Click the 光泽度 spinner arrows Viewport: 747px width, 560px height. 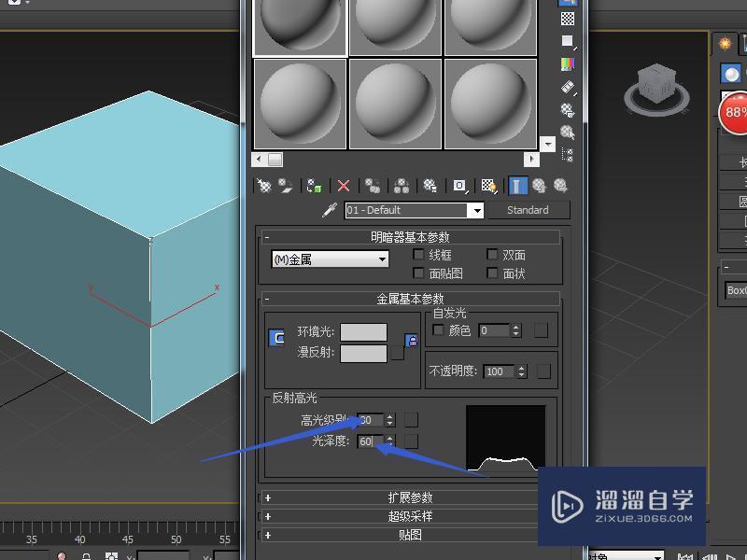coord(389,441)
